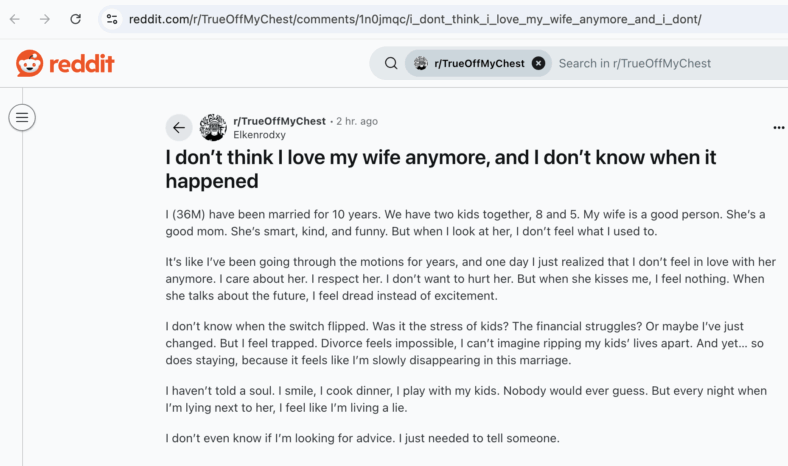Viewport: 788px width, 466px height.
Task: Go back with the browser back arrow
Action: [x=15, y=19]
